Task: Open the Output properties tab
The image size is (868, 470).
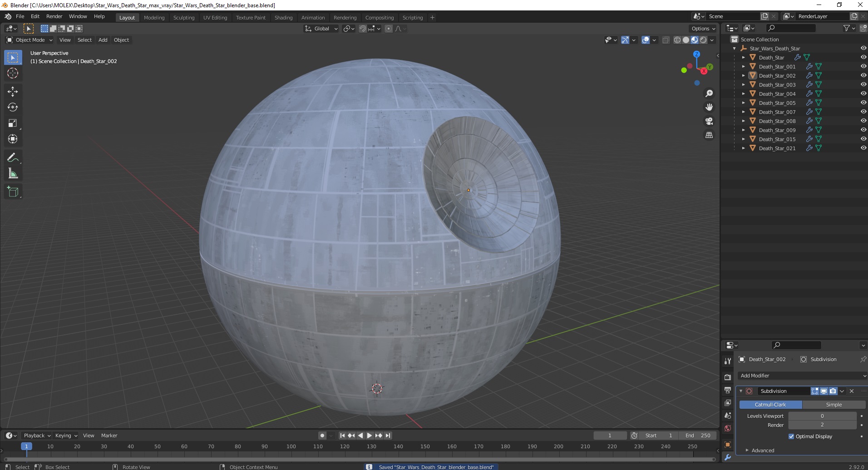Action: [728, 390]
